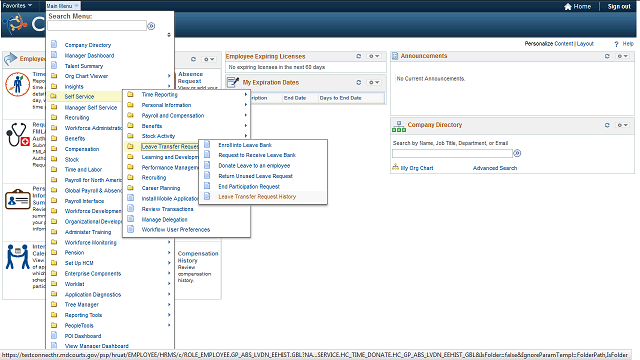Select Leave Transfer Request History
The height and width of the screenshot is (360, 640).
[x=257, y=197]
